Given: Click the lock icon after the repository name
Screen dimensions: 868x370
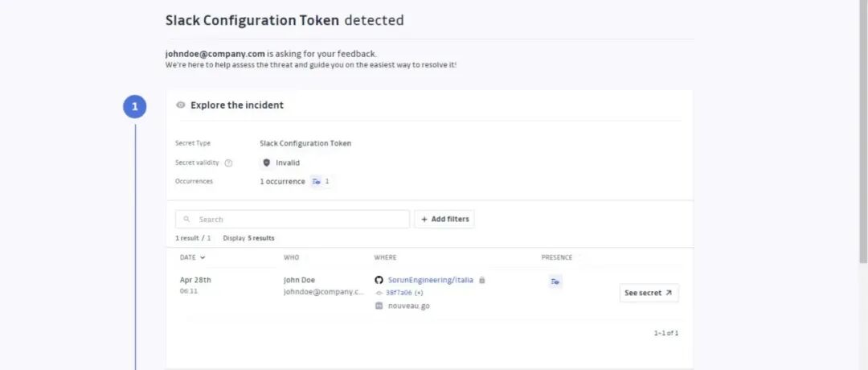Looking at the screenshot, I should pos(481,280).
